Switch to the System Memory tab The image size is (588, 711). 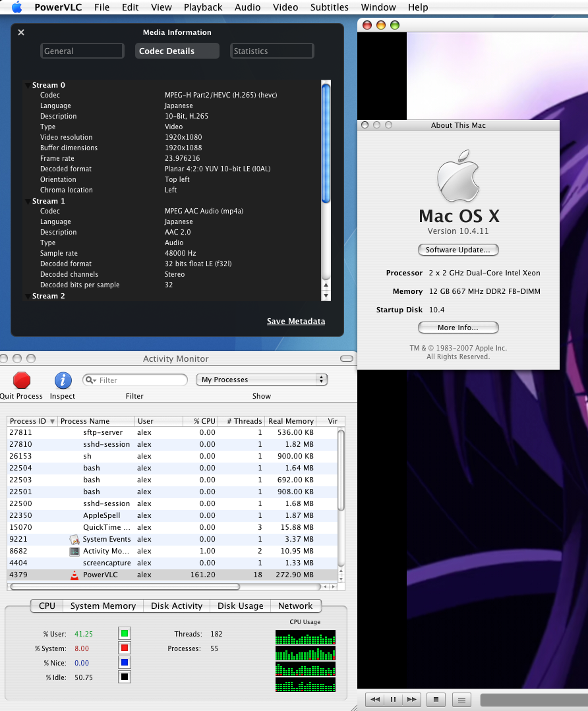tap(103, 606)
